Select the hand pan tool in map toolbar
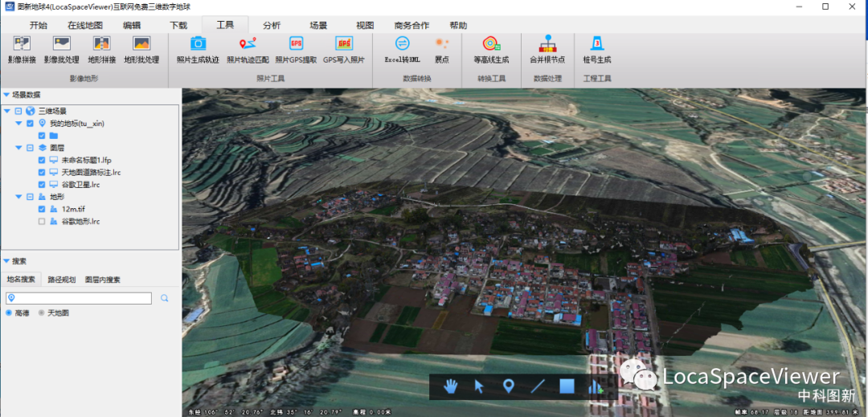Screen dimensions: 868x417 451,386
